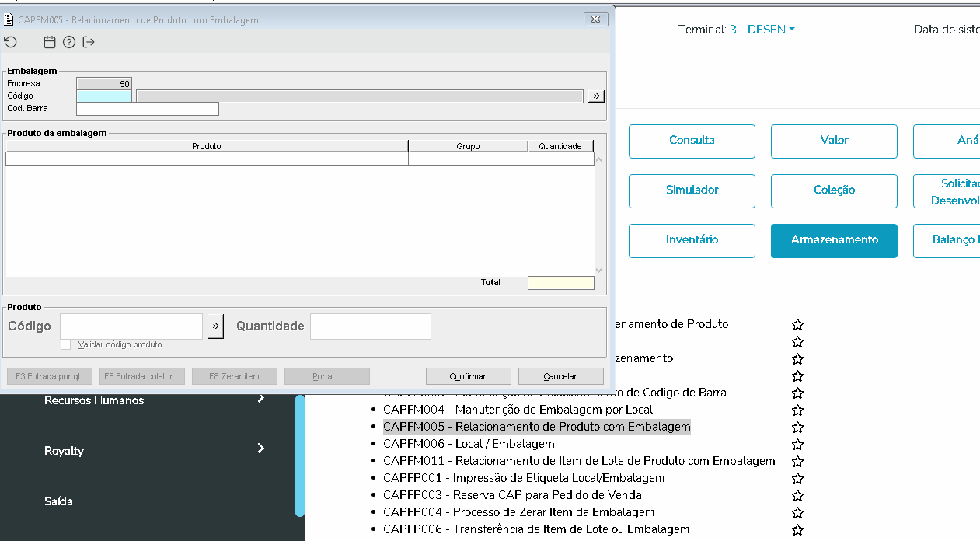Viewport: 980px width, 541px height.
Task: Click the yellow Total field
Action: pos(561,283)
